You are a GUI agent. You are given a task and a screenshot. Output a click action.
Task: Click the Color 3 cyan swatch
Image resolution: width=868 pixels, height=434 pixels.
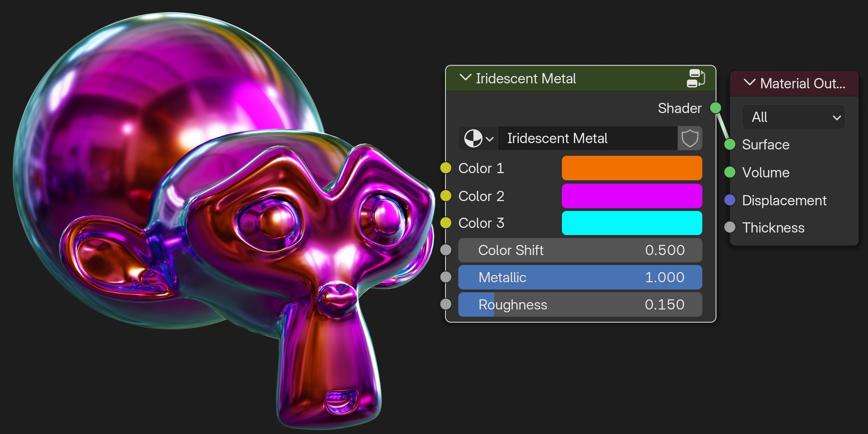(x=632, y=223)
